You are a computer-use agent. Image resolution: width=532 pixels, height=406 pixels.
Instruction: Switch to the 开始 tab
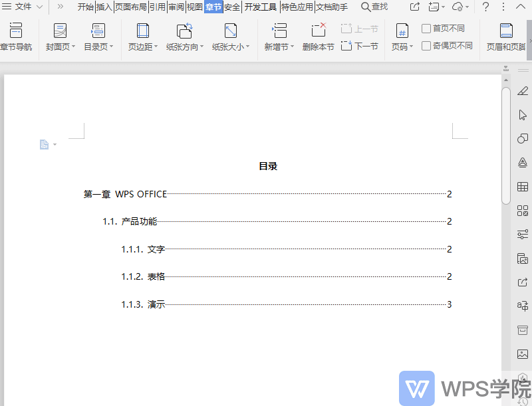86,7
